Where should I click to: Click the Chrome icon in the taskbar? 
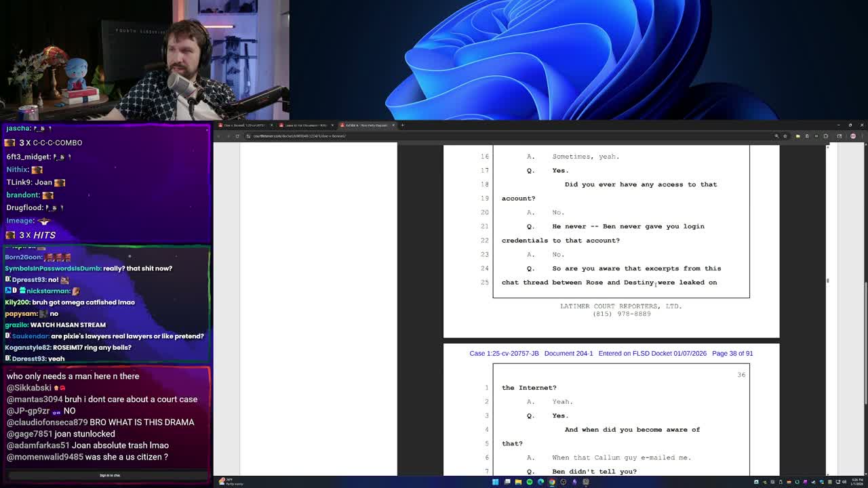click(552, 482)
